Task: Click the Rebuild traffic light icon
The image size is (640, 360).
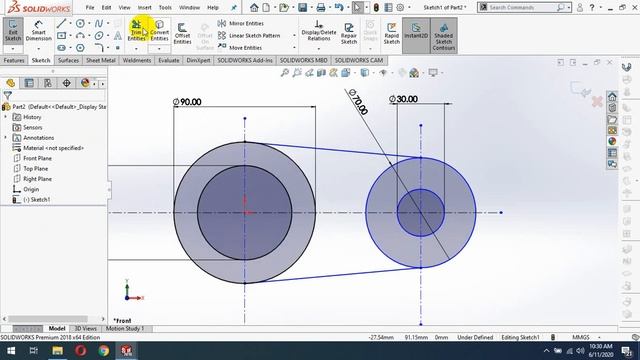Action: coord(376,7)
